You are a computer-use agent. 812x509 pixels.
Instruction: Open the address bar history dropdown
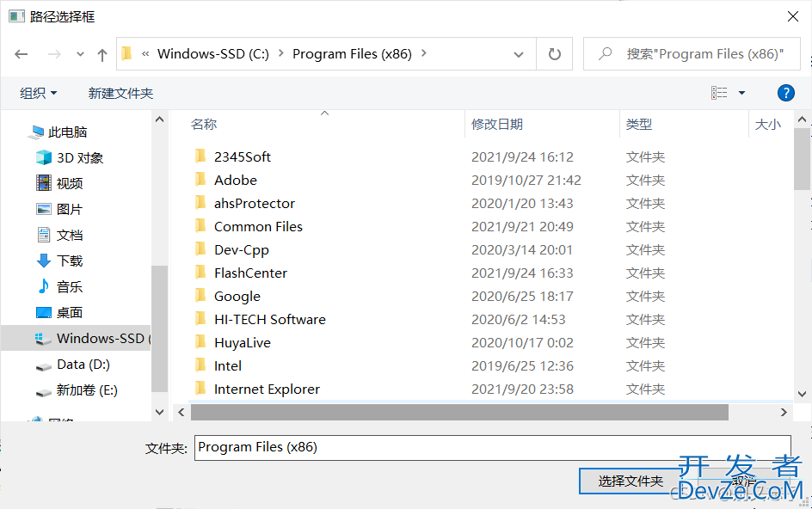tap(519, 54)
